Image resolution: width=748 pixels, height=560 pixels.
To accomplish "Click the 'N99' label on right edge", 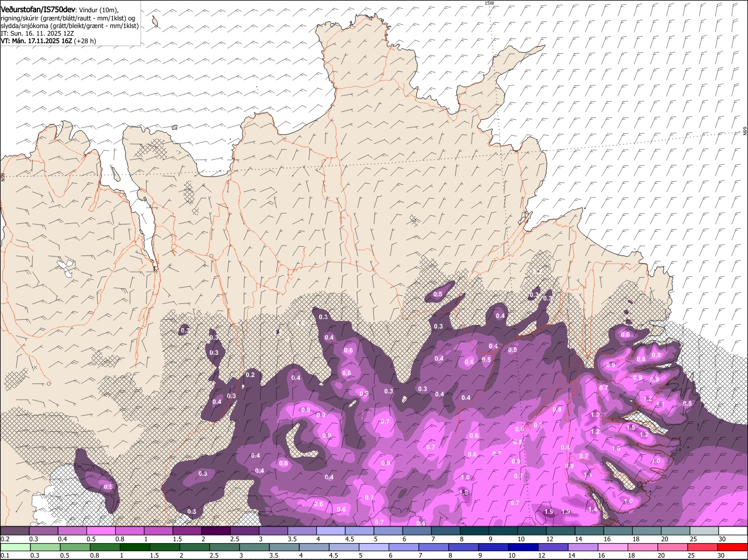I will [x=745, y=132].
